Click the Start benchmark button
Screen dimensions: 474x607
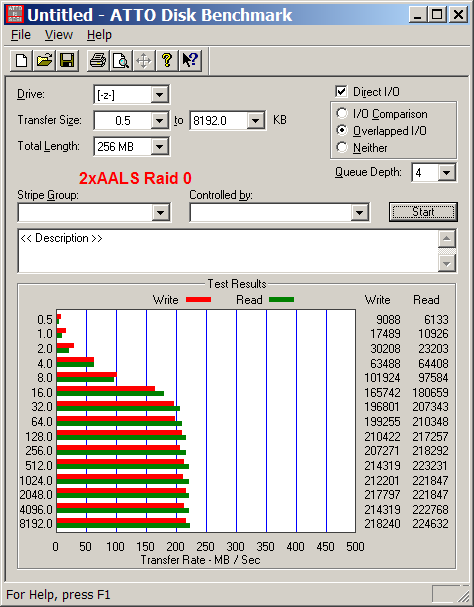click(x=423, y=212)
